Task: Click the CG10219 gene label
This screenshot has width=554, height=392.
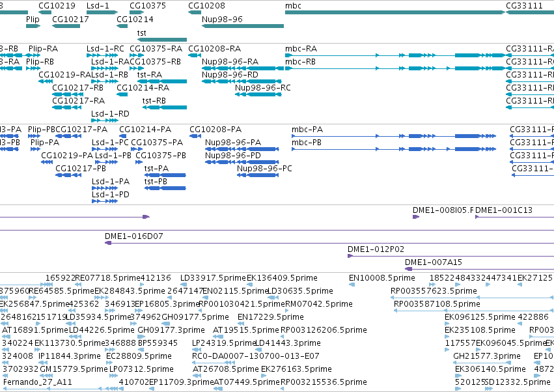Action: [57, 6]
